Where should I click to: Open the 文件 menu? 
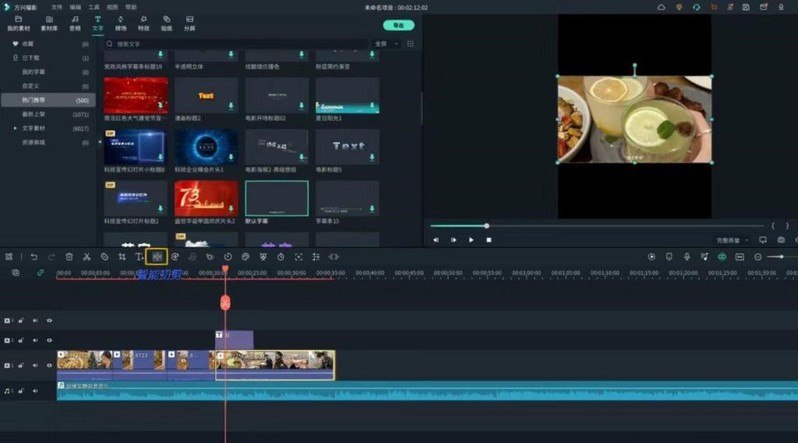pyautogui.click(x=58, y=7)
